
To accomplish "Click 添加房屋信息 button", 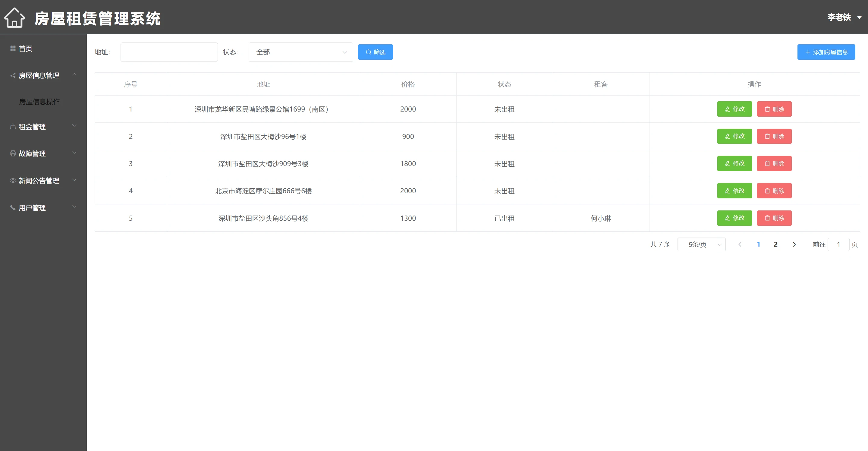I will click(x=826, y=52).
